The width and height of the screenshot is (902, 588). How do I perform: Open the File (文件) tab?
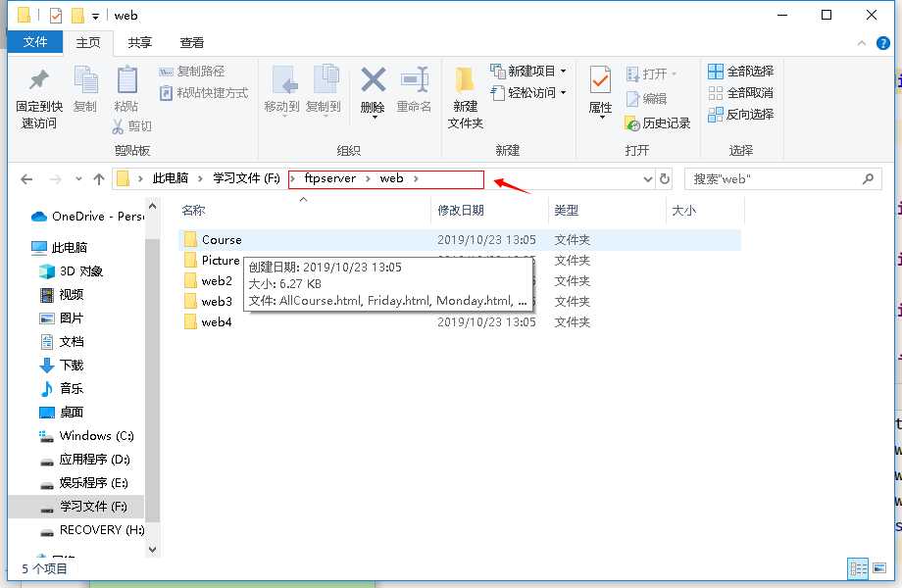click(35, 42)
